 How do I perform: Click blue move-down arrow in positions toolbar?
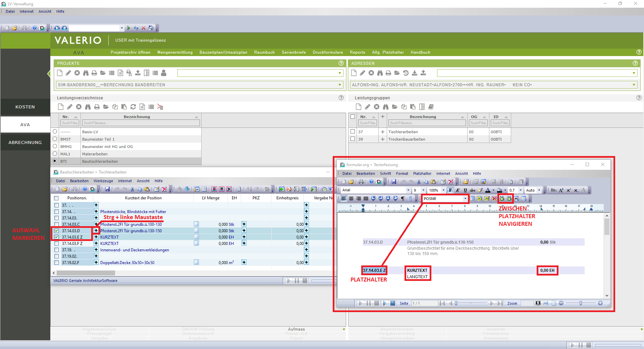[187, 189]
